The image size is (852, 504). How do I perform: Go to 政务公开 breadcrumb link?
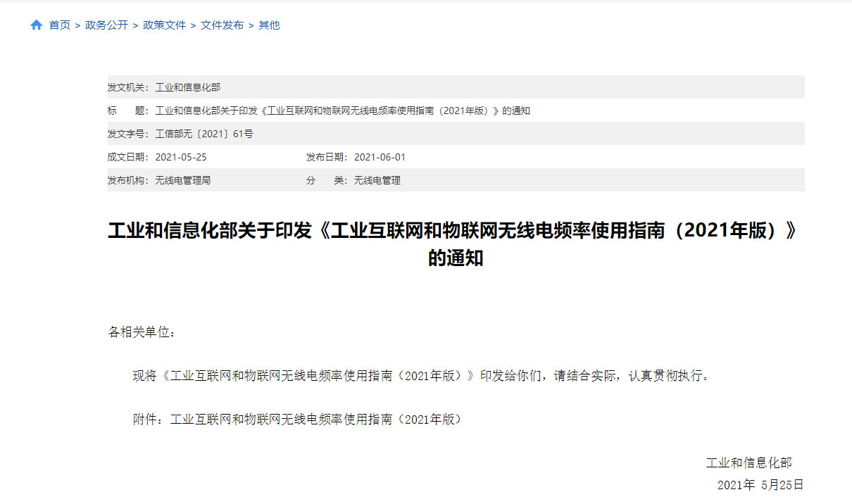pyautogui.click(x=106, y=25)
